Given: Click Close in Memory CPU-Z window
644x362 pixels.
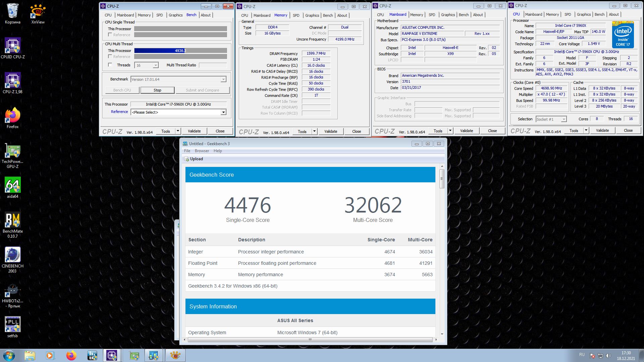Looking at the screenshot, I should [x=357, y=131].
